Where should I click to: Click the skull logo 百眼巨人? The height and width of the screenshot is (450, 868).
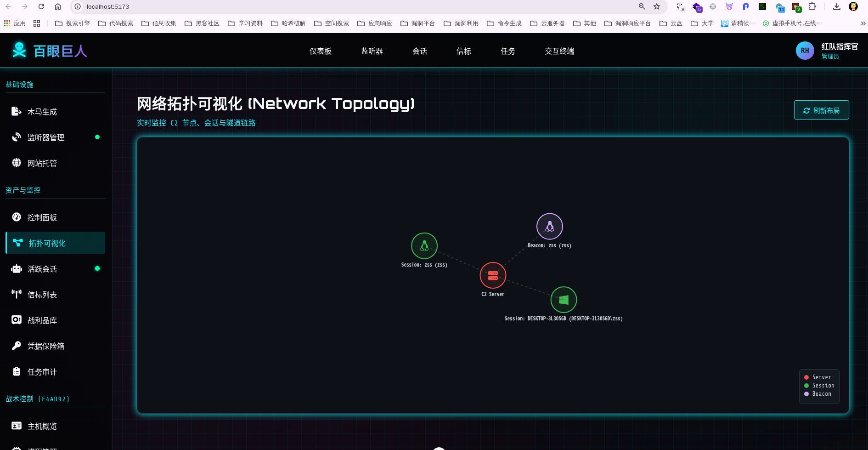[x=19, y=50]
